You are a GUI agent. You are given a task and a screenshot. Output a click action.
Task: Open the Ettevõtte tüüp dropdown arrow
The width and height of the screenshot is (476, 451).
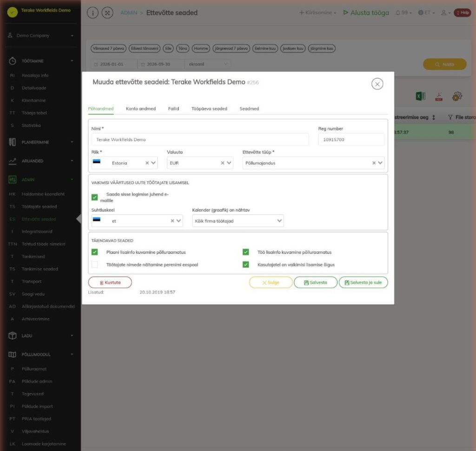point(380,163)
